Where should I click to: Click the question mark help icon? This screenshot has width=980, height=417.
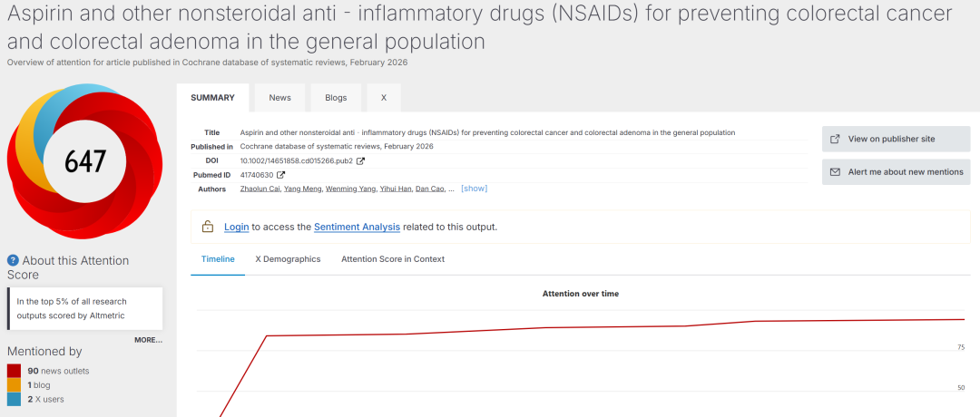pos(14,261)
